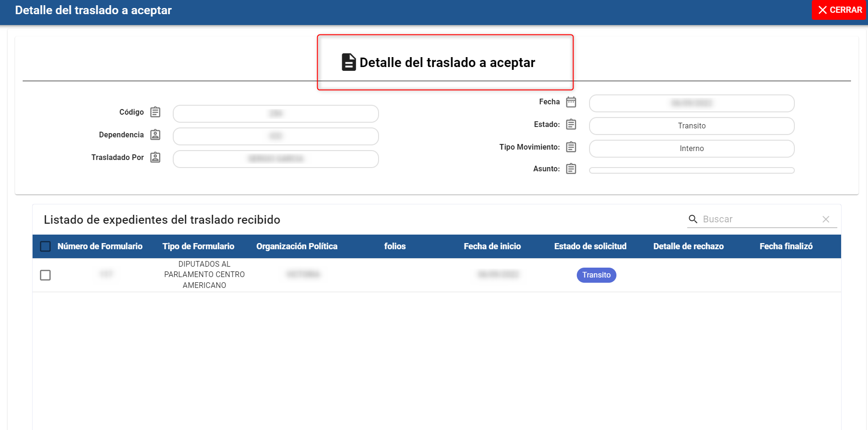Click the empty Asunto field
This screenshot has width=868, height=430.
coord(691,170)
